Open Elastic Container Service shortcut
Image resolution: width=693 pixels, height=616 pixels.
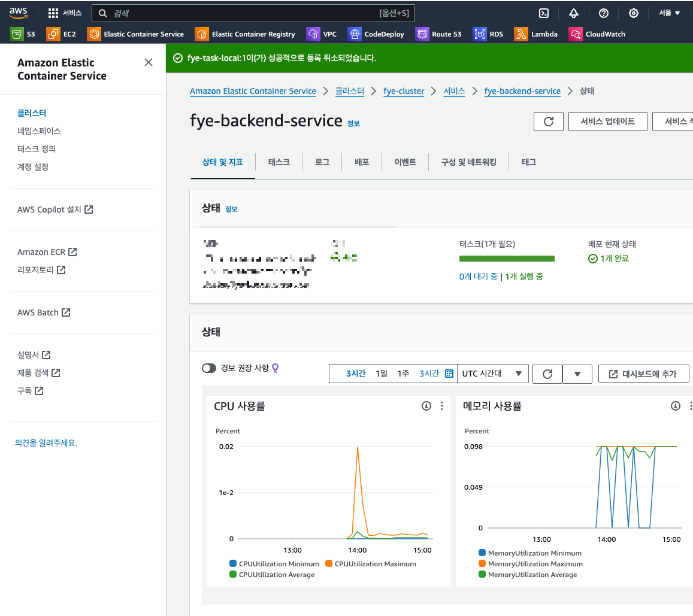(x=135, y=34)
